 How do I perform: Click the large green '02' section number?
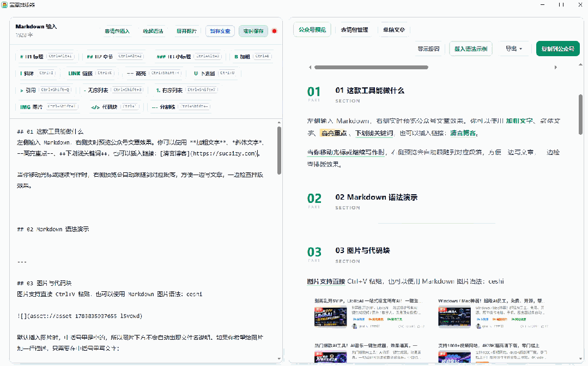[x=314, y=198]
